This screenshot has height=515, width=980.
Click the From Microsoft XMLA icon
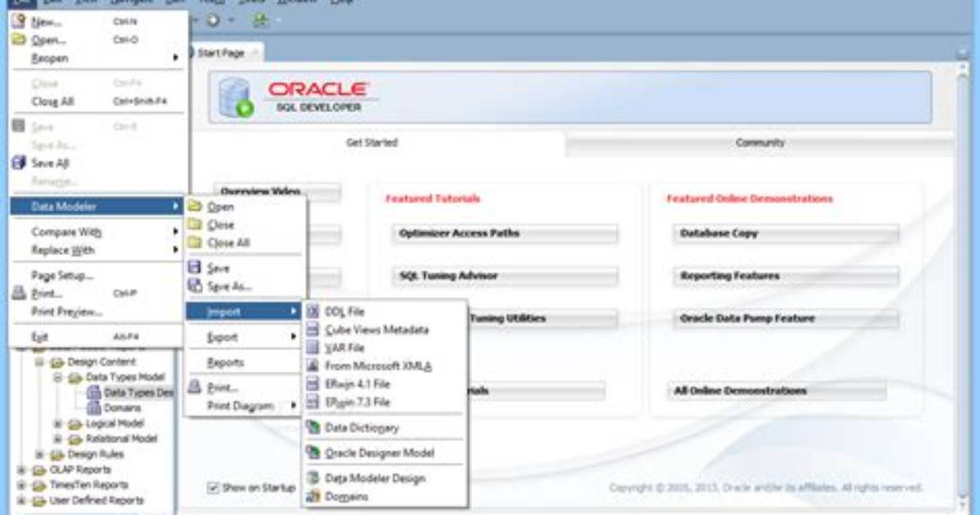pyautogui.click(x=313, y=366)
